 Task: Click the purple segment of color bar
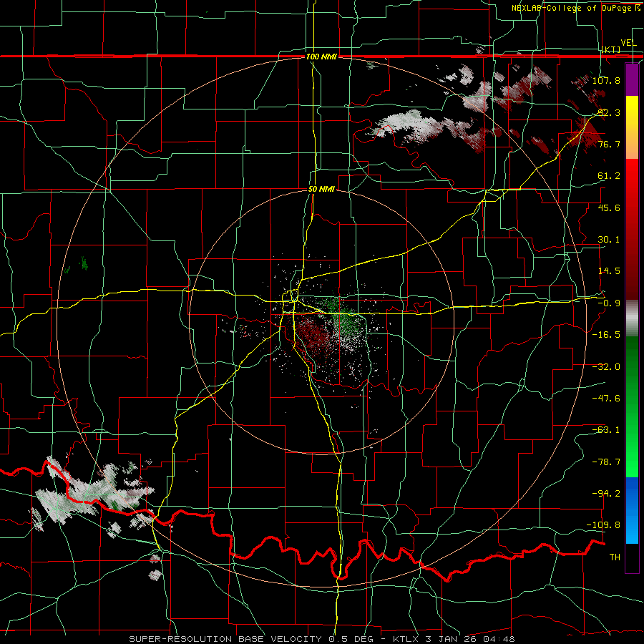tap(632, 80)
